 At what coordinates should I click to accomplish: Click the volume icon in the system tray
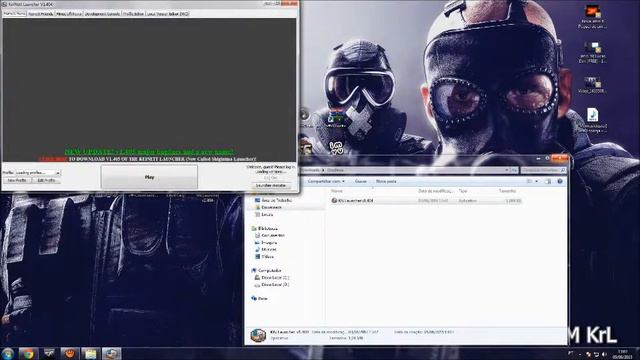tap(604, 354)
